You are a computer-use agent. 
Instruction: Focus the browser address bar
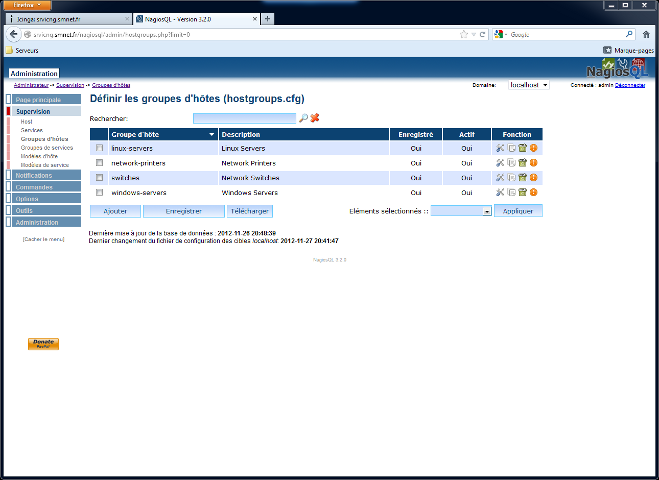pos(244,34)
